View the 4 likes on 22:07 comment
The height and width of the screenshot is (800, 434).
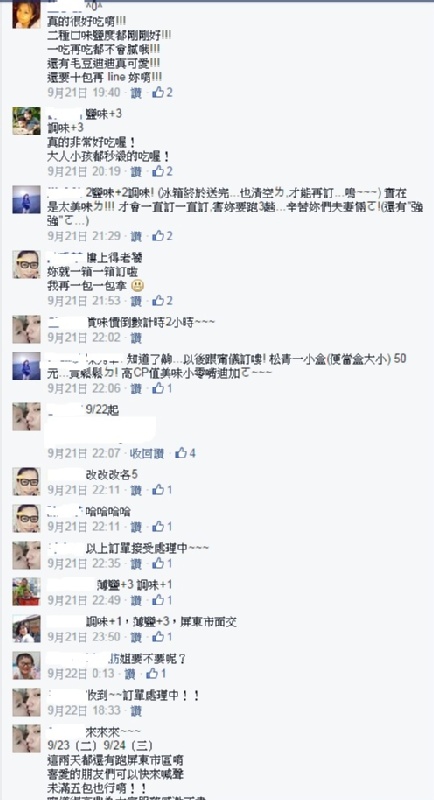186,453
